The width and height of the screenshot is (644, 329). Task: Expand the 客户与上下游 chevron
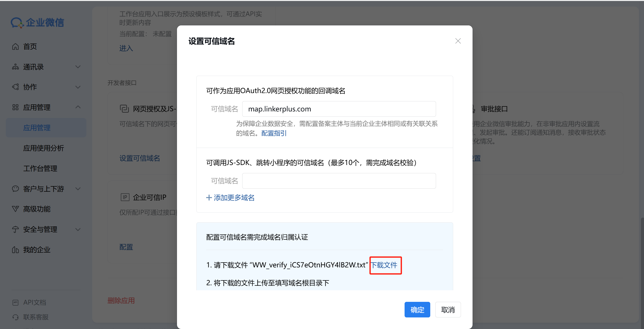78,189
